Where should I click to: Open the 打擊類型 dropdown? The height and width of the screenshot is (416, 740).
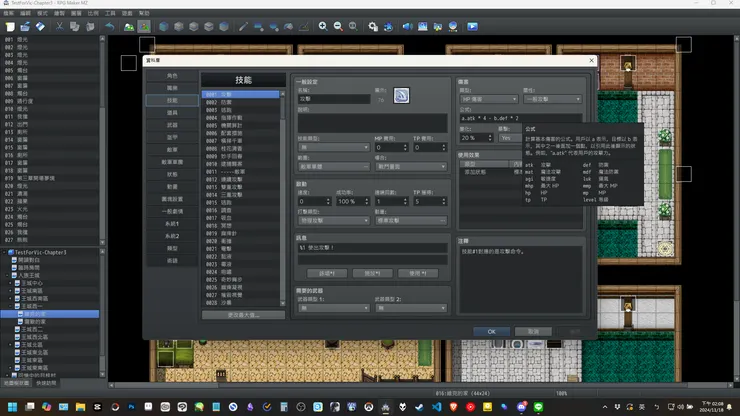pyautogui.click(x=334, y=221)
